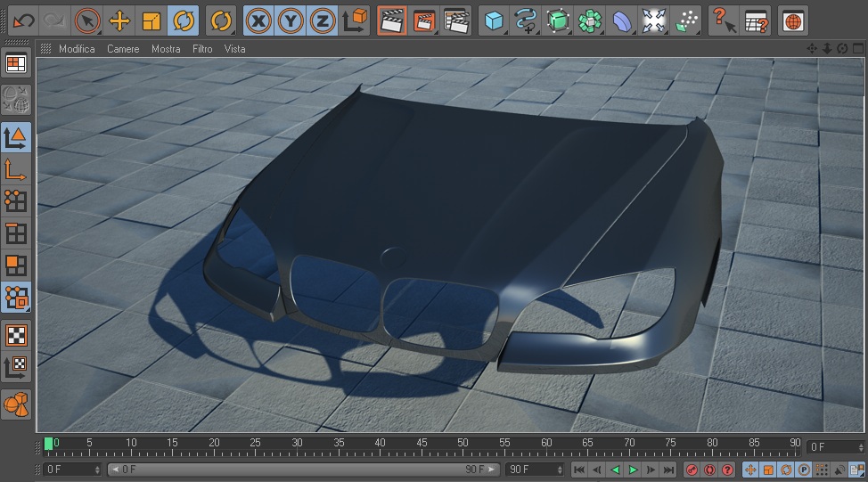Select the Live Selection arrow tool
The image size is (868, 482).
(x=87, y=21)
